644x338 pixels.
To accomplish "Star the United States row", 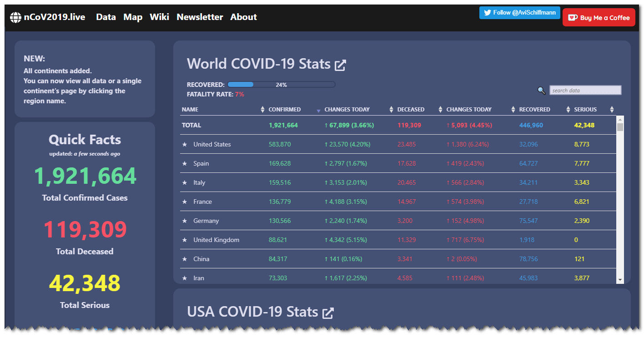I will pos(185,144).
